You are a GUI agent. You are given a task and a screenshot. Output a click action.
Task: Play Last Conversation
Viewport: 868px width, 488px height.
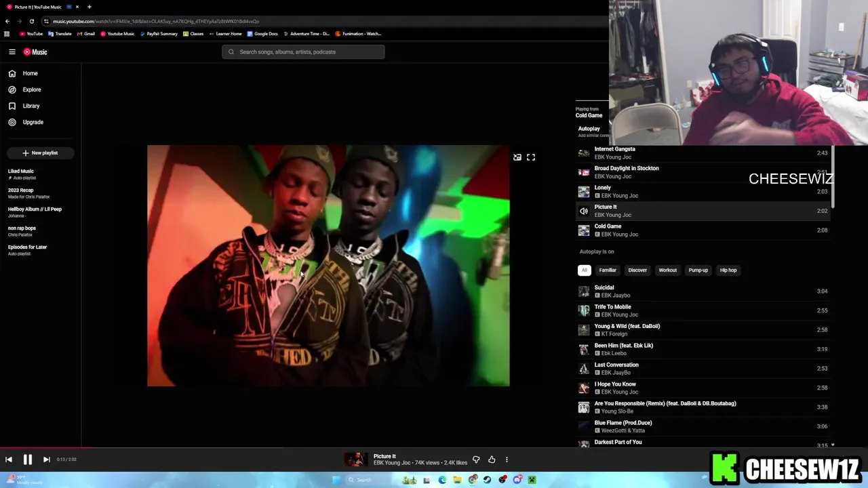[702, 369]
